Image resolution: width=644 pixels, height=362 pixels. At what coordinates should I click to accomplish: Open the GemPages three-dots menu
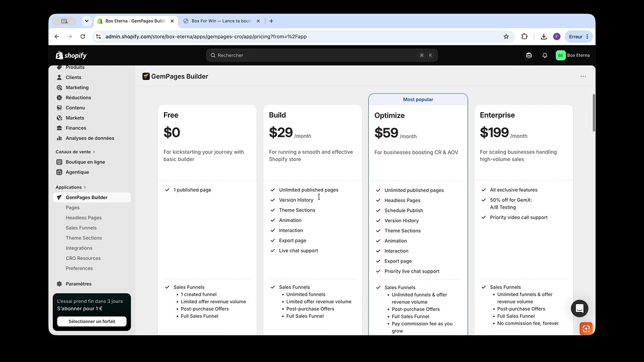coord(583,76)
